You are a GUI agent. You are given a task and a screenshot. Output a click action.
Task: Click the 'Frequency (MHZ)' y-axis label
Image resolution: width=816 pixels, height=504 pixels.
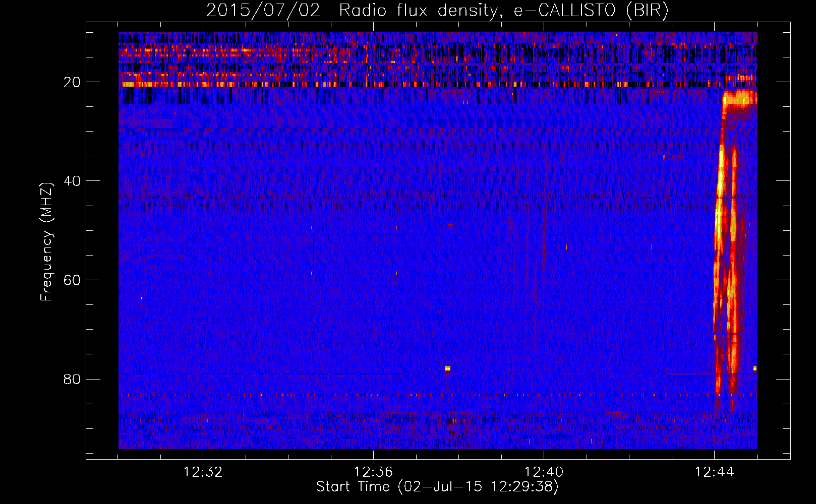pos(46,242)
